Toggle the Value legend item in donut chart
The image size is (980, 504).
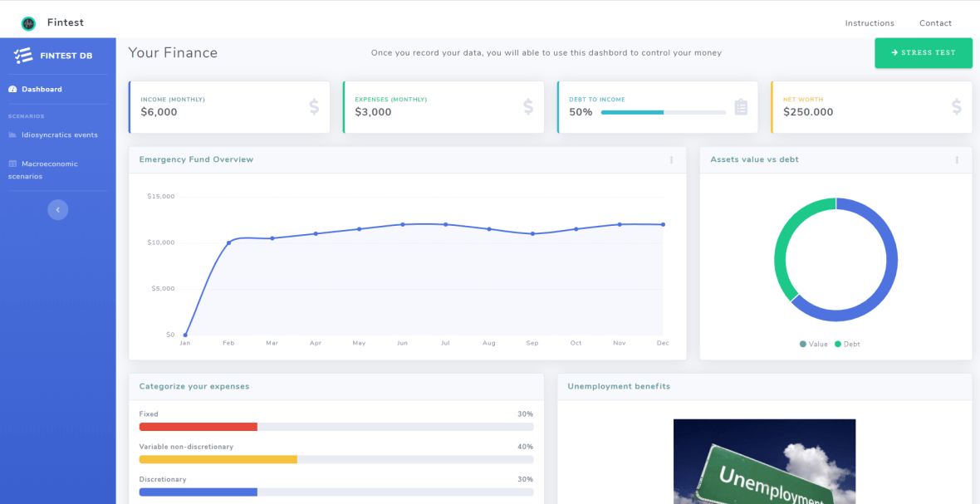(813, 344)
